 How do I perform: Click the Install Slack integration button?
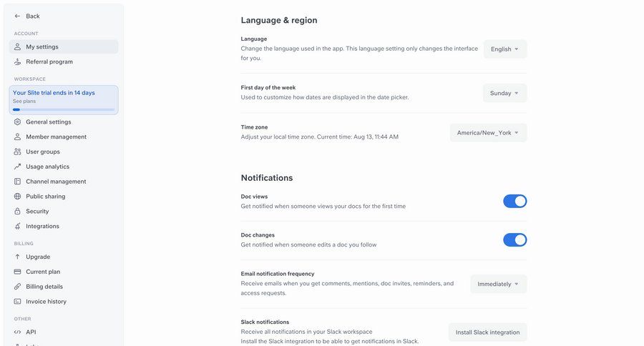488,332
